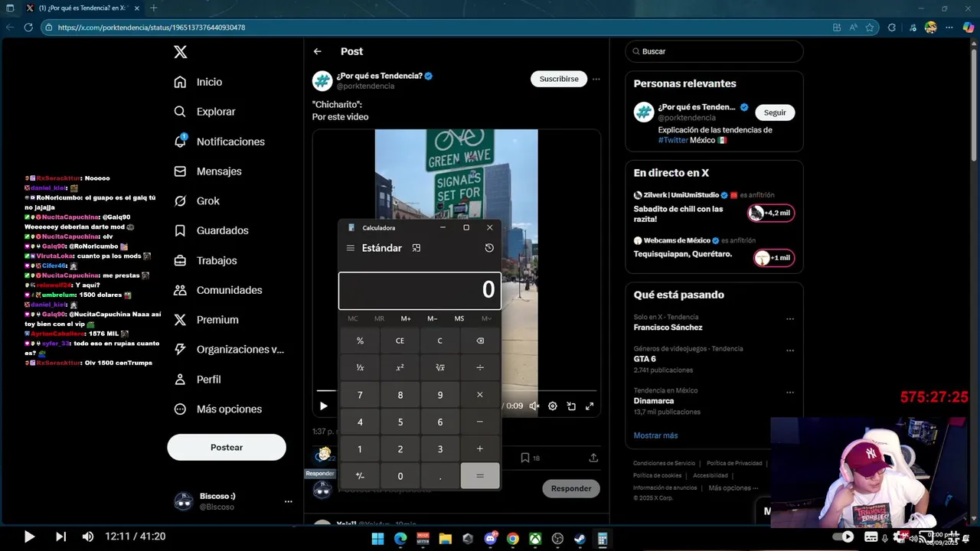Screen dimensions: 980x551
Task: Click the X logo in sidebar
Action: pos(180,52)
